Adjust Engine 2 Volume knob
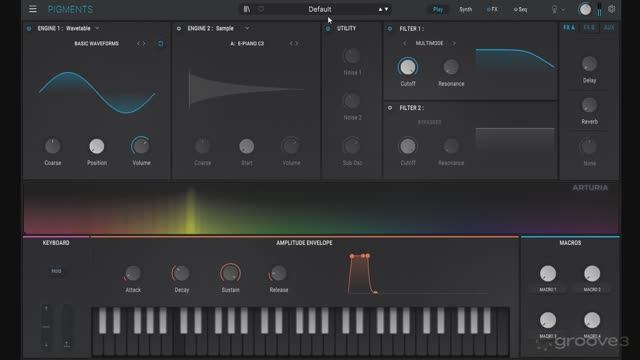The image size is (640, 360). (291, 146)
